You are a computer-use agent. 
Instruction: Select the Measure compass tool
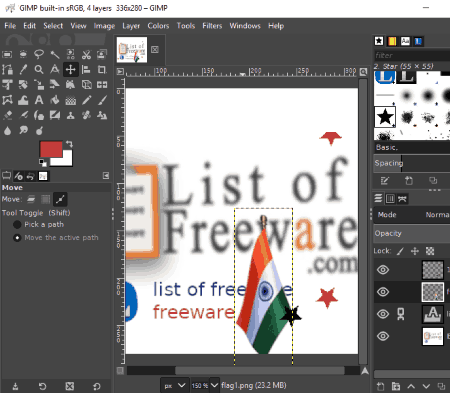point(55,70)
